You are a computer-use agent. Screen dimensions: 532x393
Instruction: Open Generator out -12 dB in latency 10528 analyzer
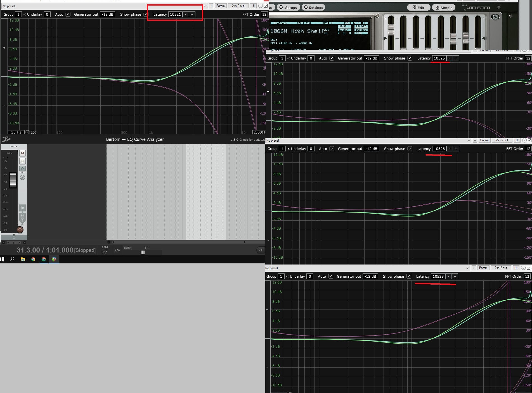click(x=370, y=276)
